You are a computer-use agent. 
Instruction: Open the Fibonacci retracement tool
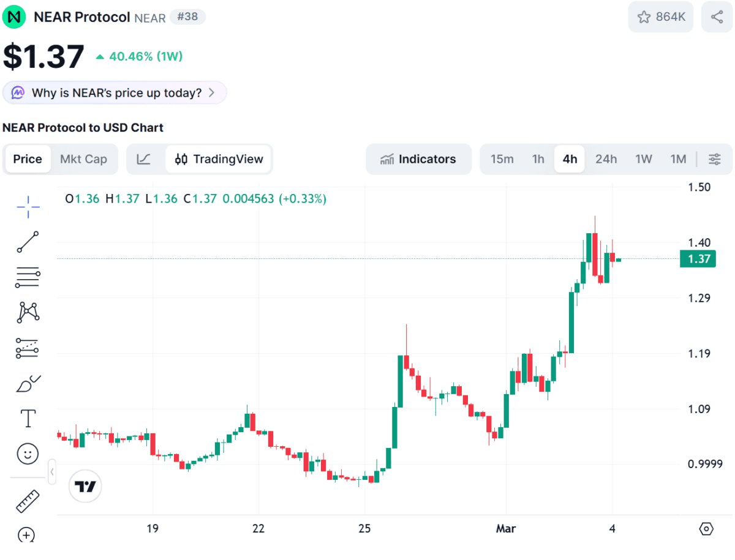[x=28, y=277]
